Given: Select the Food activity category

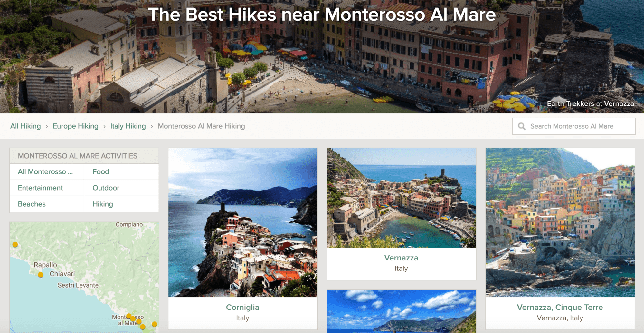Looking at the screenshot, I should tap(121, 172).
